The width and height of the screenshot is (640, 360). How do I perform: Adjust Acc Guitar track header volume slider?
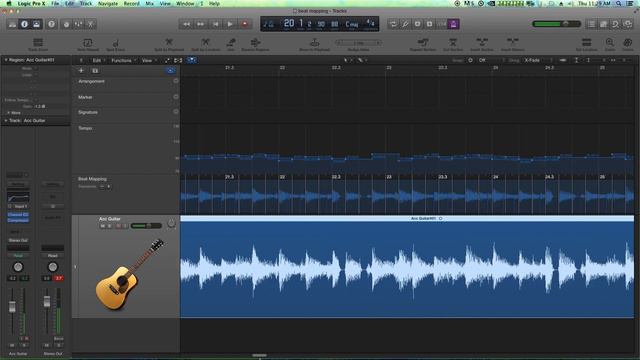click(x=146, y=226)
